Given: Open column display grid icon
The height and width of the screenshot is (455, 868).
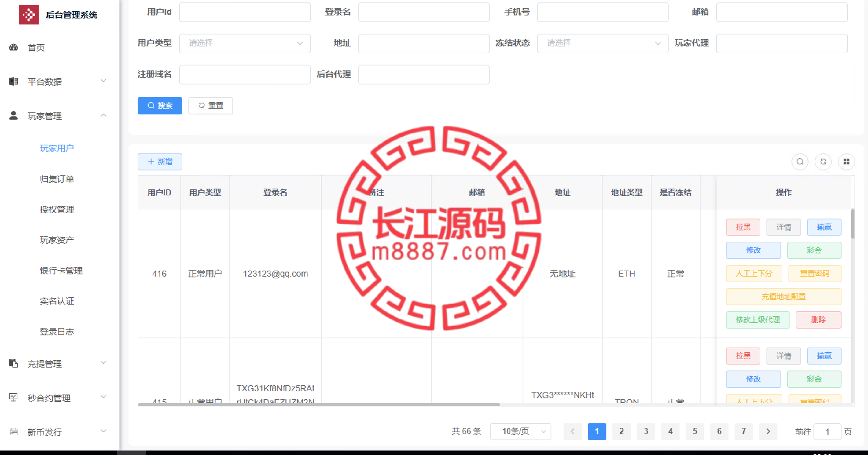Looking at the screenshot, I should (x=846, y=162).
